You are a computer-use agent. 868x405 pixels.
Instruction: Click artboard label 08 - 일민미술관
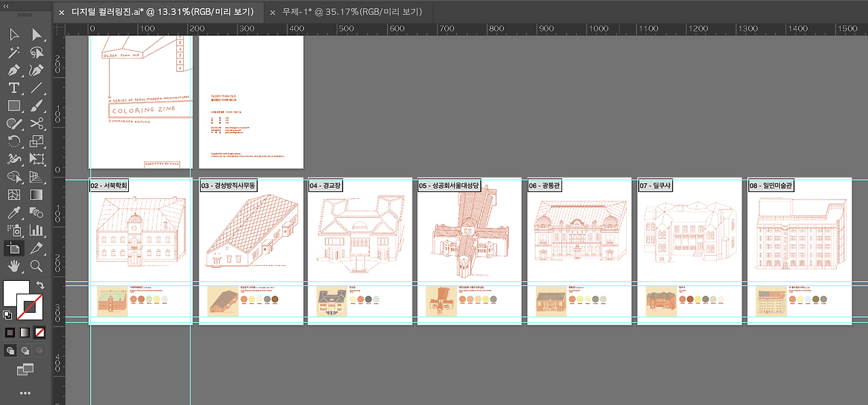click(771, 185)
